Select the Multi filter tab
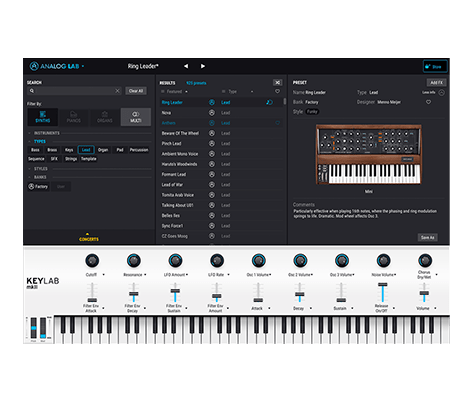This screenshot has width=473, height=400. tap(136, 117)
